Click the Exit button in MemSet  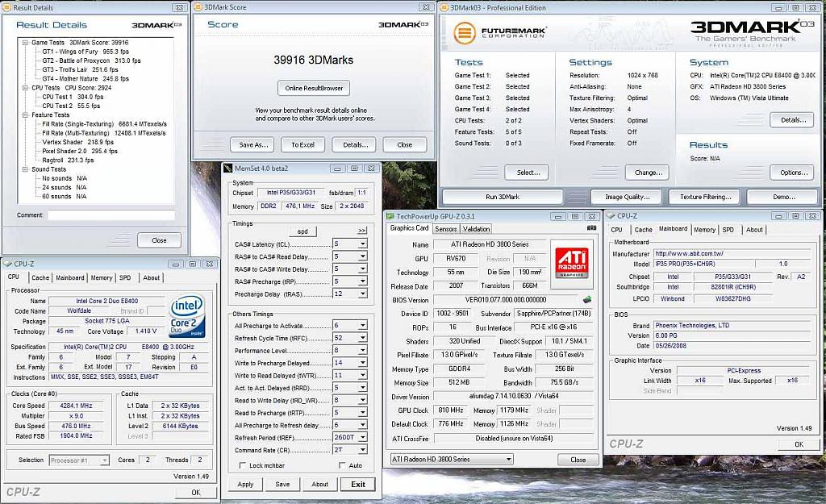pos(358,485)
